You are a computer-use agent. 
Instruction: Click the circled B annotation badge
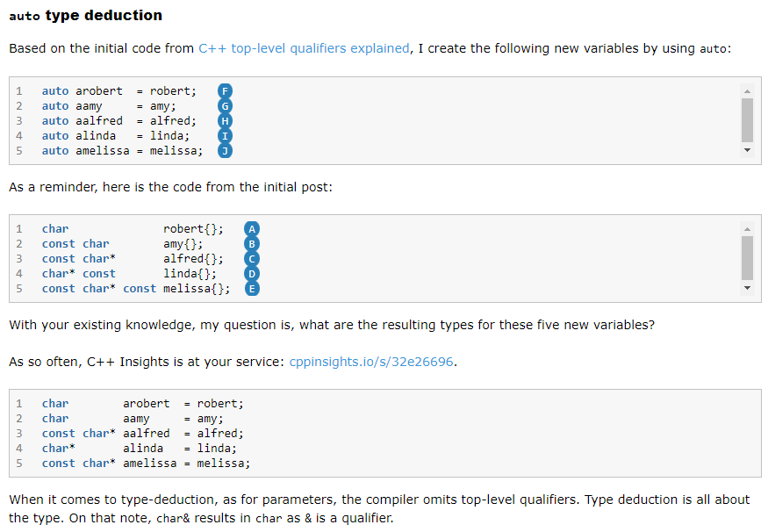252,244
